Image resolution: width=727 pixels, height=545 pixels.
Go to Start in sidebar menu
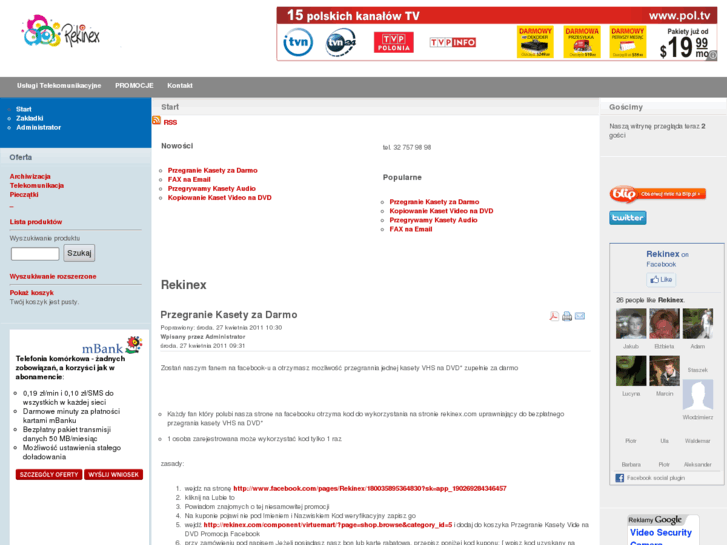(24, 109)
